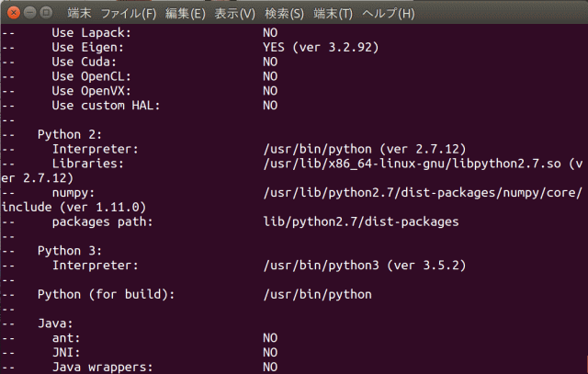
Task: Open the 端末(T) menu
Action: click(x=334, y=14)
